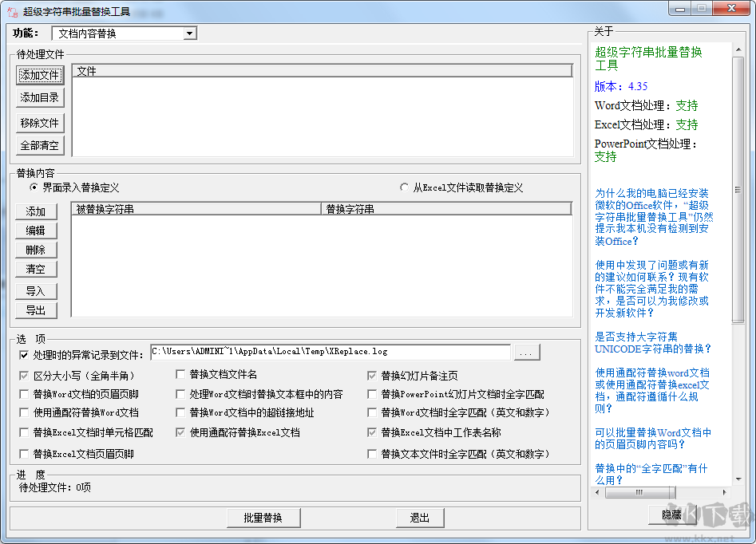Click the 导出 export button
756x544 pixels.
point(35,310)
